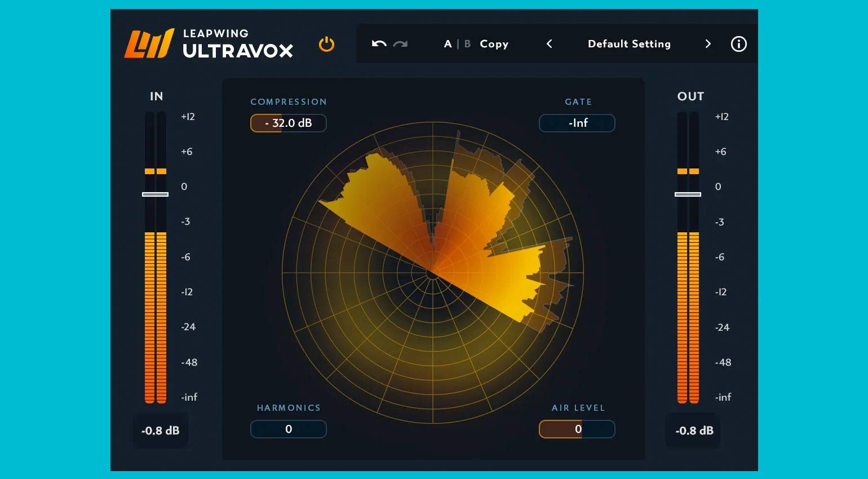Screen dimensions: 868x479
Task: Click the Harmonics value box
Action: [x=288, y=429]
